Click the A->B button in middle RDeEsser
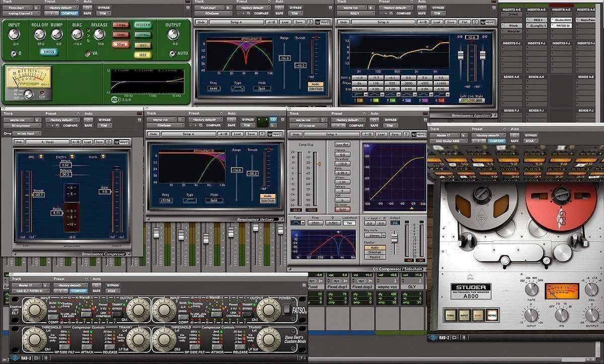Image resolution: width=604 pixels, height=364 pixels. [224, 134]
